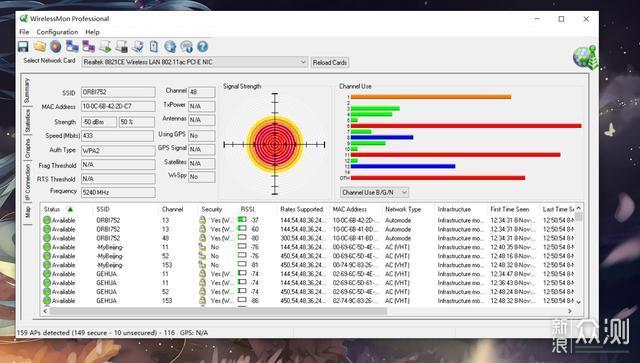The image size is (640, 363).
Task: Click the globe icon in toolbar
Action: pos(170,47)
